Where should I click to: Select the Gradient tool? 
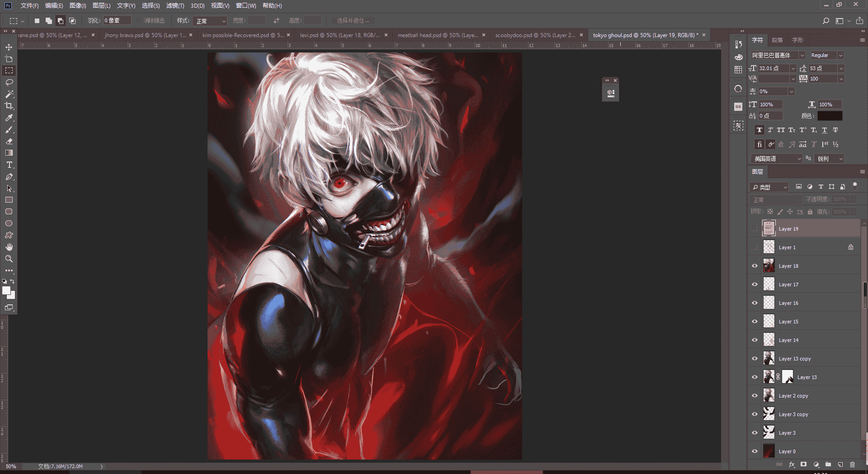tap(9, 153)
